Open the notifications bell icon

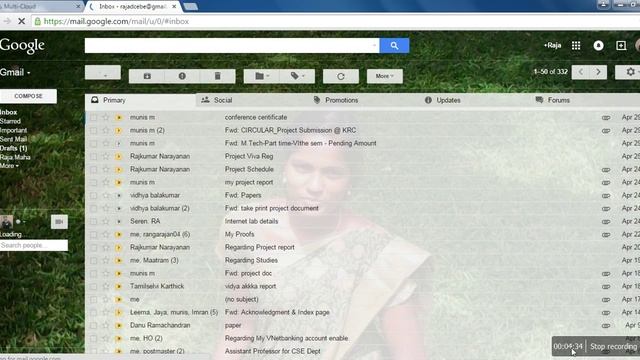coord(598,45)
